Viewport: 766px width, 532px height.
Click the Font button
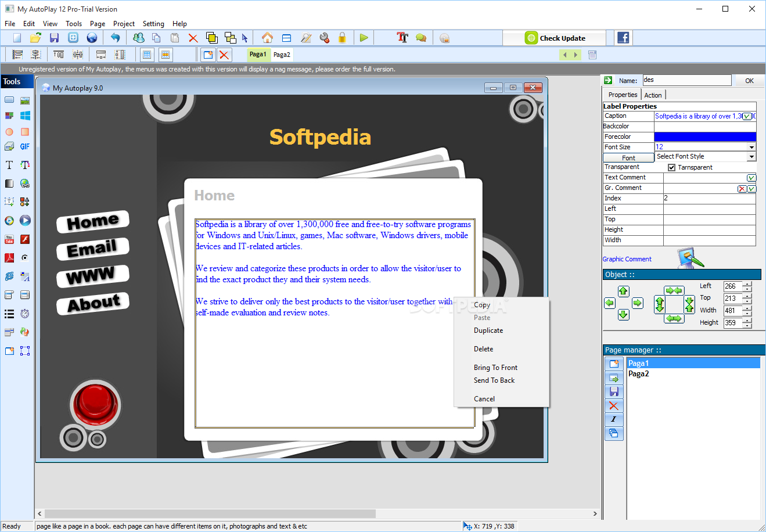point(628,158)
